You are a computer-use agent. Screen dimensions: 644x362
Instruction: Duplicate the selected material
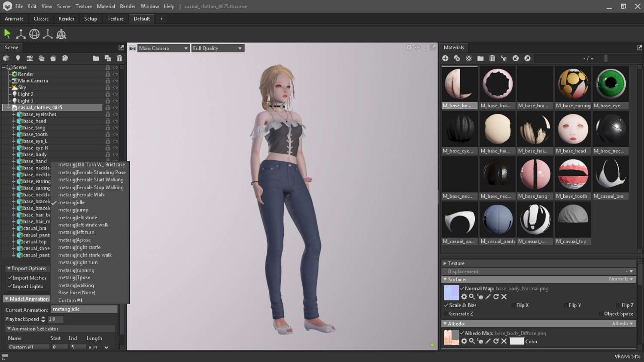457,58
